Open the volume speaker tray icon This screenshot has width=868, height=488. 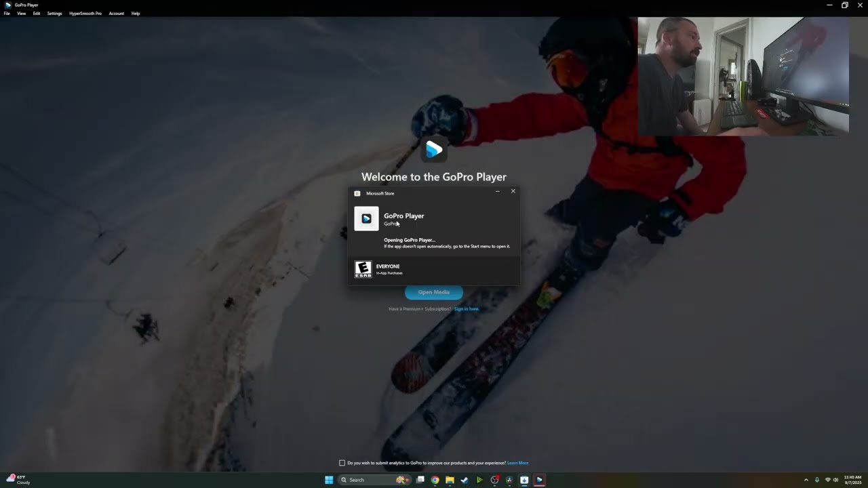click(x=835, y=480)
